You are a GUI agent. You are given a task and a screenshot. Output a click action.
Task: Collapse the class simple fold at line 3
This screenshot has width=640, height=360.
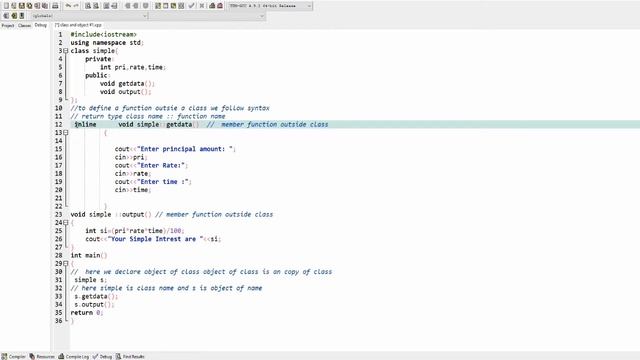(65, 51)
